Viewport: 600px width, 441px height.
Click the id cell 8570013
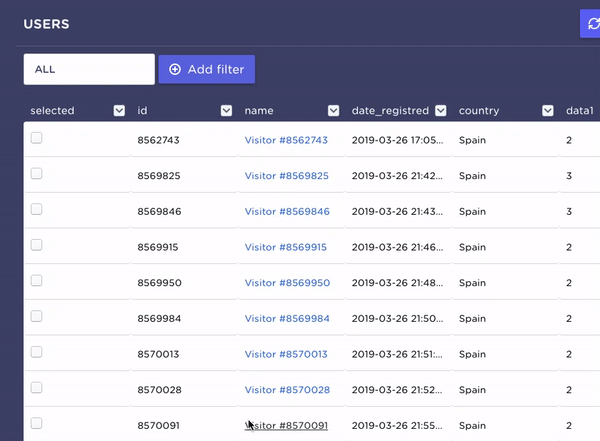coord(158,354)
